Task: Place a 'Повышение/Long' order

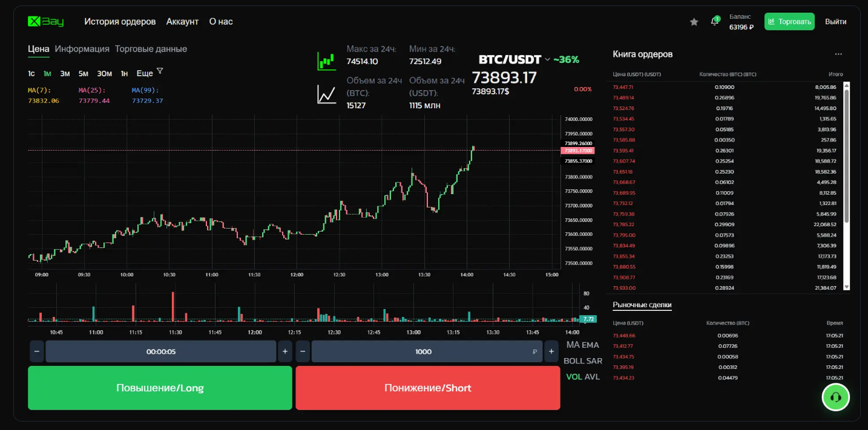Action: click(160, 388)
